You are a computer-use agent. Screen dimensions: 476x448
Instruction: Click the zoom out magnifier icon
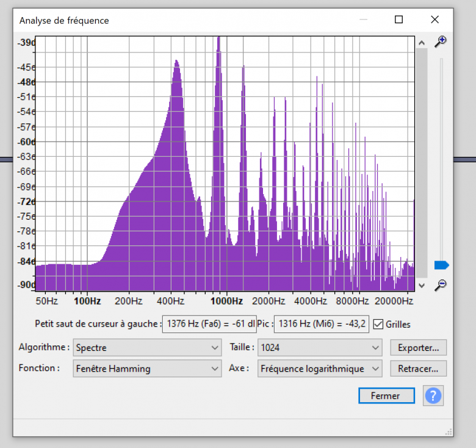440,285
